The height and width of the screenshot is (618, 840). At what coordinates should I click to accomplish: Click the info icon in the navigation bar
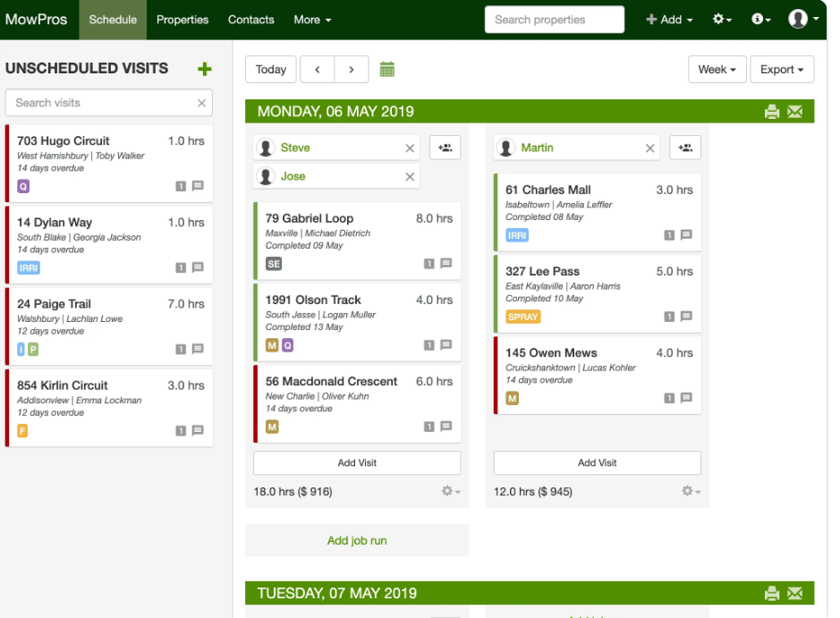(x=759, y=19)
